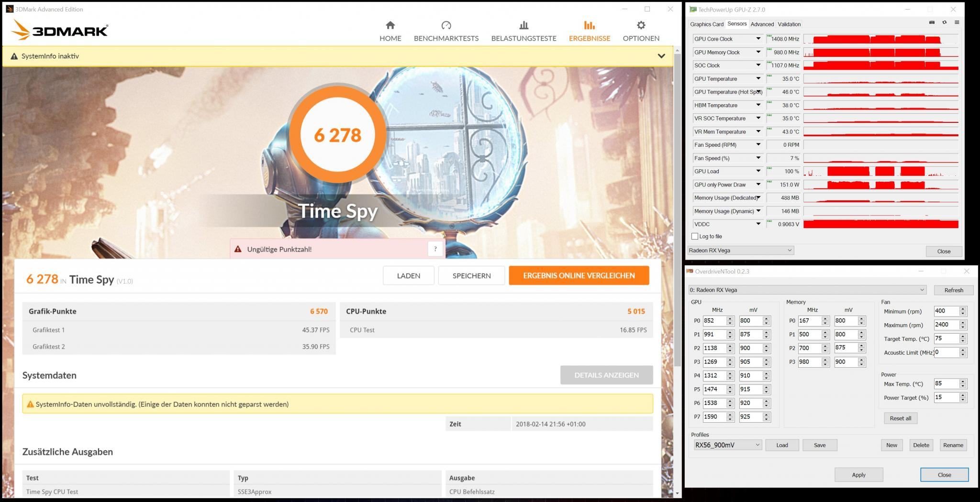Click the Ungültige Punktzahl red warning icon
980x502 pixels.
[238, 249]
